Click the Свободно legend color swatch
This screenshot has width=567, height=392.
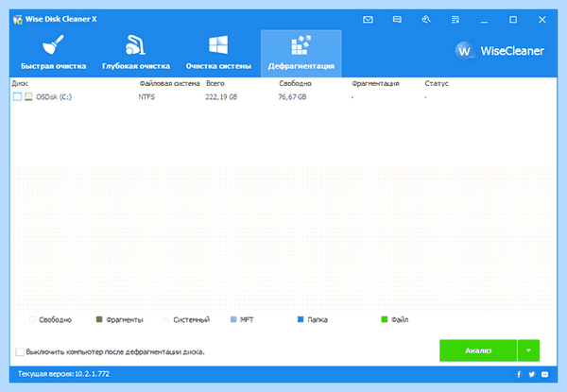pyautogui.click(x=32, y=319)
